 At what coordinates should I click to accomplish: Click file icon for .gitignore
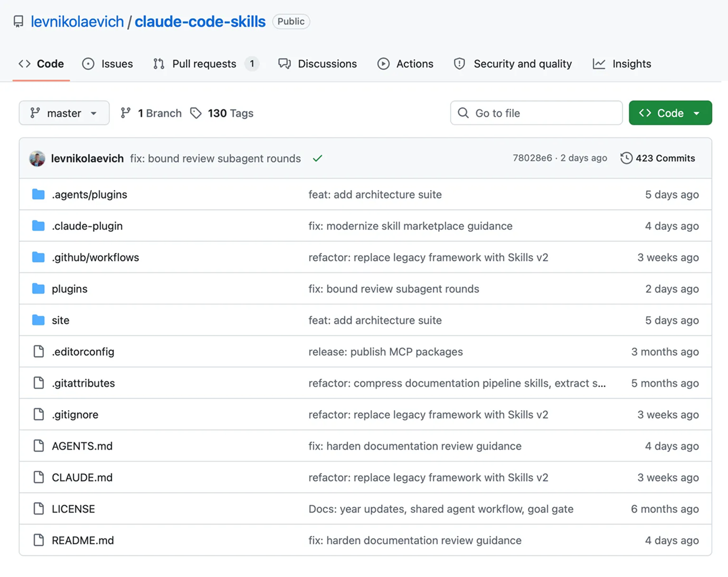tap(39, 414)
